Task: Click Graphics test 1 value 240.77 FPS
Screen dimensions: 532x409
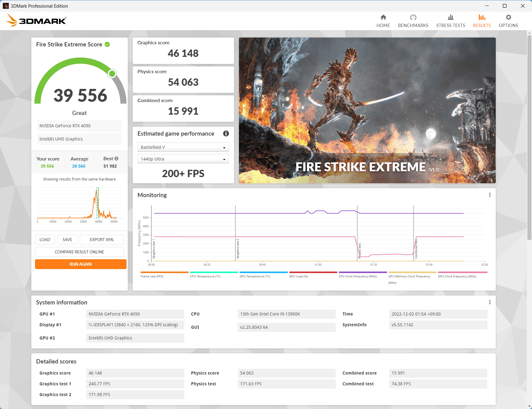Action: pyautogui.click(x=135, y=384)
